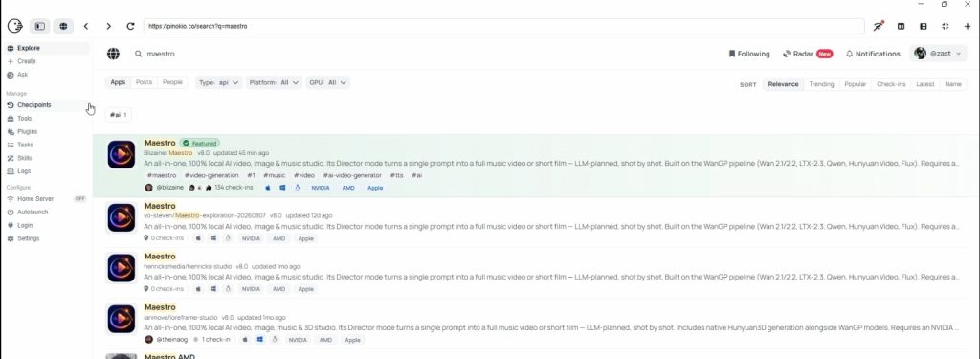Sort results by Trending

[x=821, y=84]
